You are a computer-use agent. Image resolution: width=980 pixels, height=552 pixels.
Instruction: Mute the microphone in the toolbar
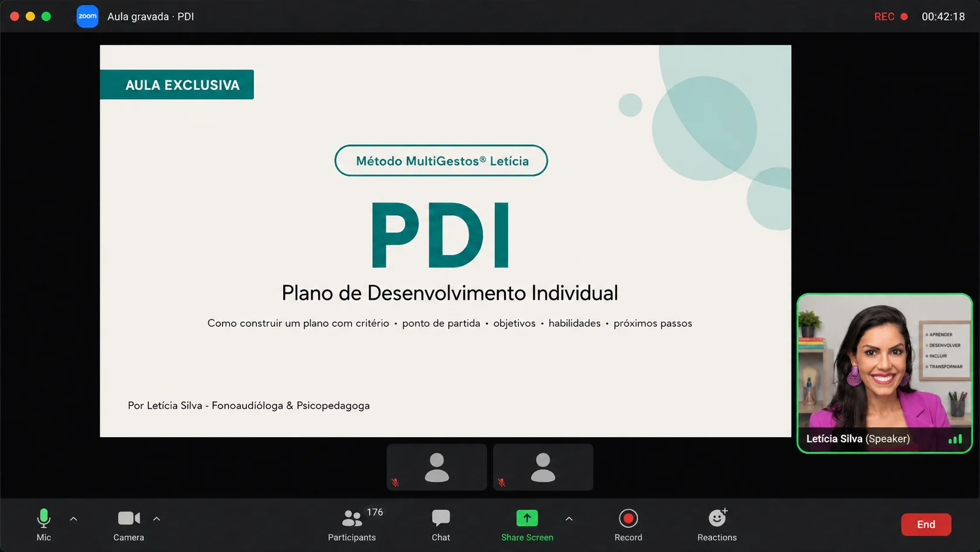pyautogui.click(x=44, y=524)
